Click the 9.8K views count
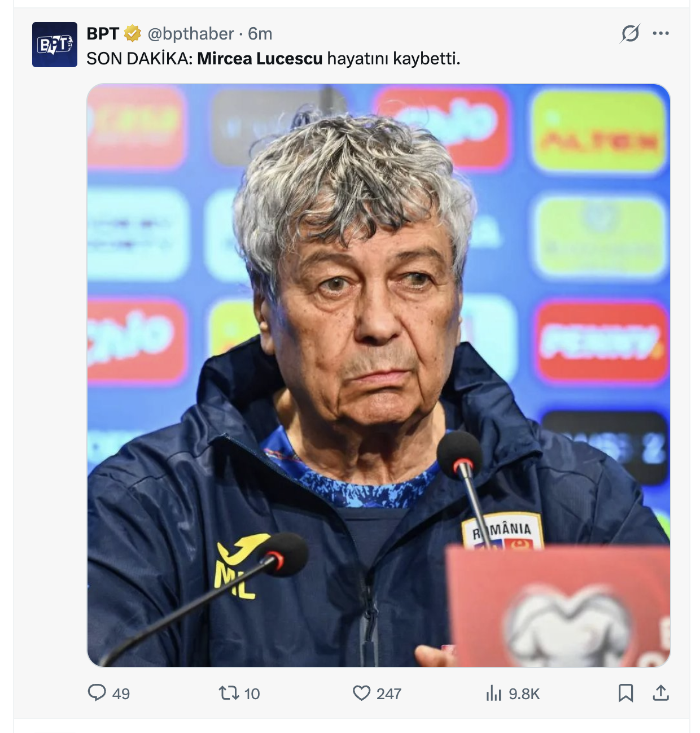The height and width of the screenshot is (733, 700). [x=524, y=693]
